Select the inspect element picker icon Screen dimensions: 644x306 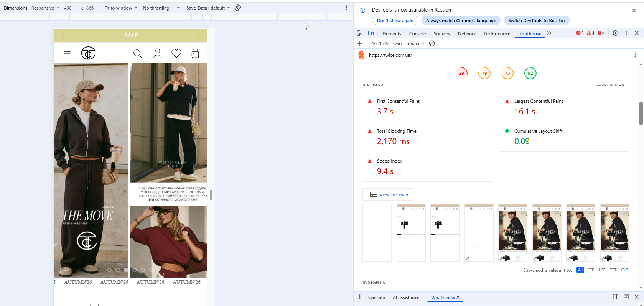click(x=360, y=33)
